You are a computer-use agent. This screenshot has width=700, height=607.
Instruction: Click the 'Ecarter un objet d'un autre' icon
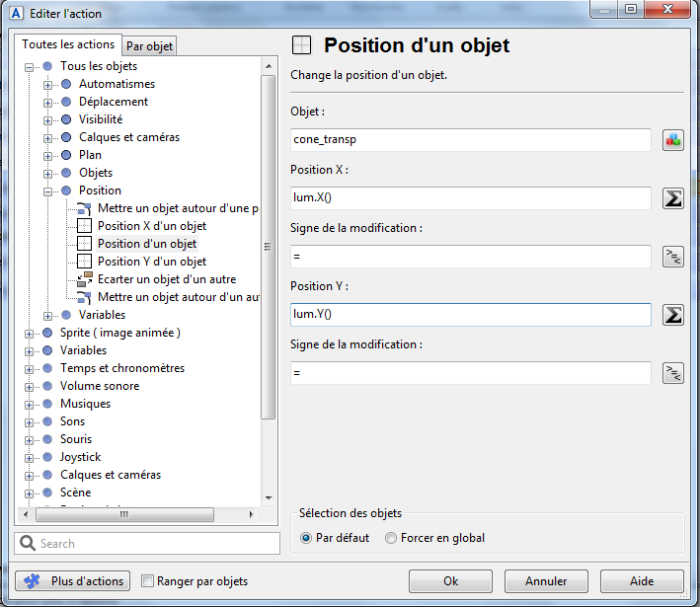coord(84,279)
